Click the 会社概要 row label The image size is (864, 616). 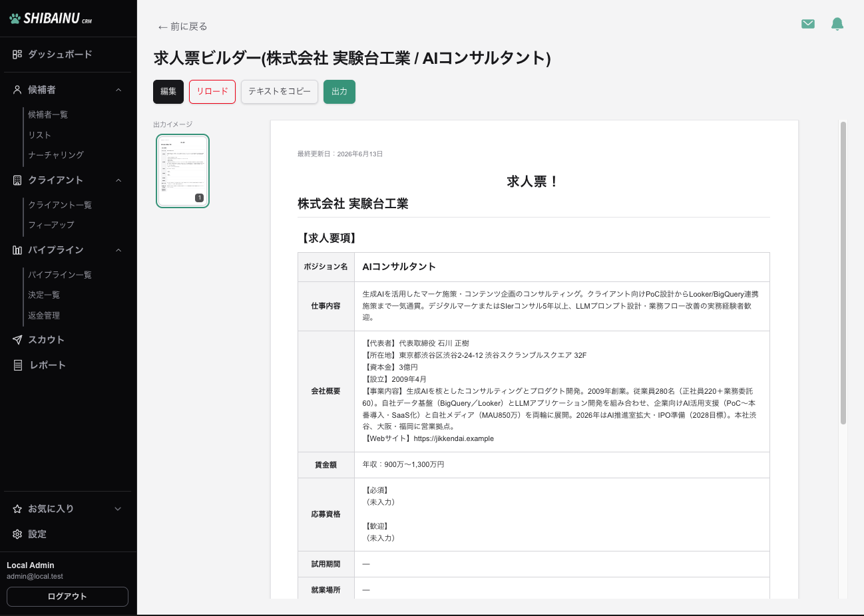325,391
